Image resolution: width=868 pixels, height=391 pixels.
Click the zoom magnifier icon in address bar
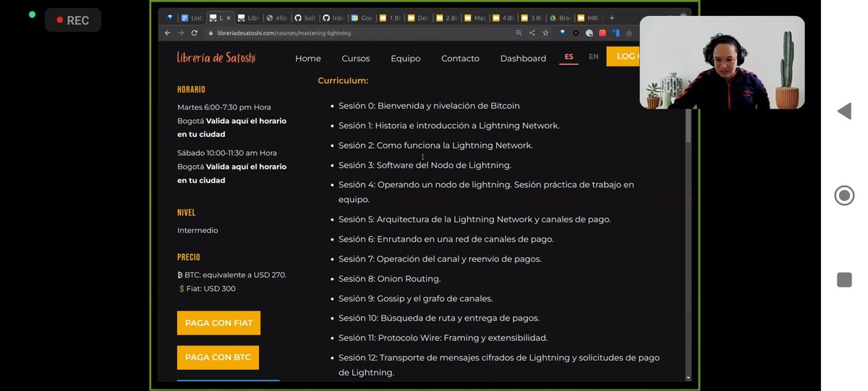(x=519, y=33)
